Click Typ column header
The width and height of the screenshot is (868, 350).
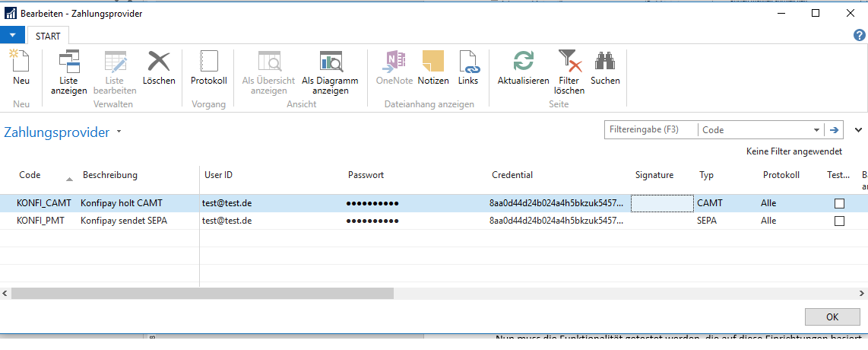706,175
